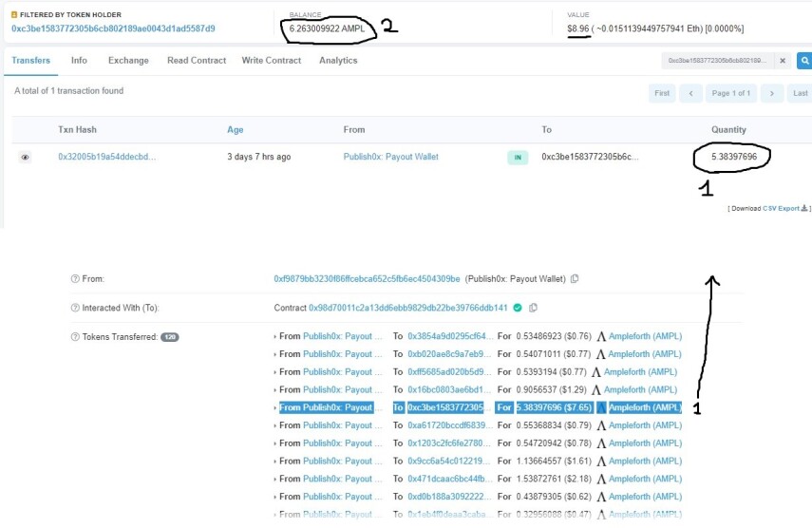
Task: Select the 3 days 7 hrs ago cell
Action: pyautogui.click(x=259, y=157)
